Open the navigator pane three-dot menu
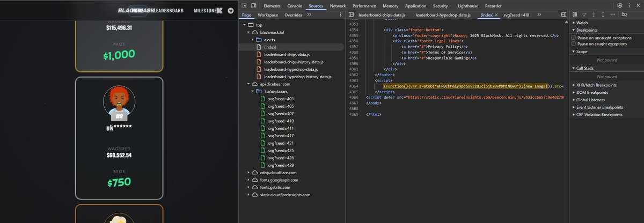 (x=341, y=15)
